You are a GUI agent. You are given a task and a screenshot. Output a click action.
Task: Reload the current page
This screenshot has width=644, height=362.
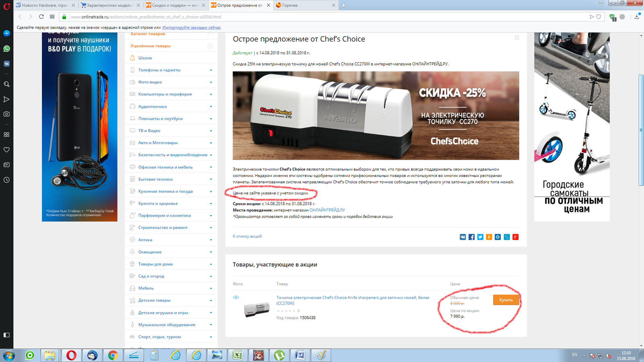coord(41,16)
